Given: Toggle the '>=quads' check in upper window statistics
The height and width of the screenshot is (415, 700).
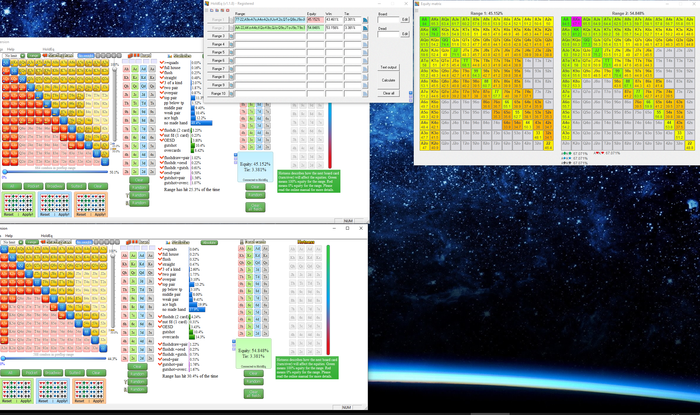Looking at the screenshot, I should (162, 62).
